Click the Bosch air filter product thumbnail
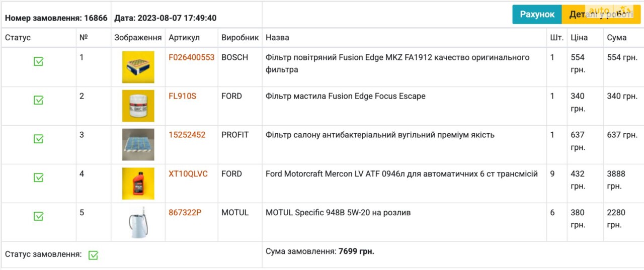This screenshot has width=644, height=270. [x=138, y=67]
